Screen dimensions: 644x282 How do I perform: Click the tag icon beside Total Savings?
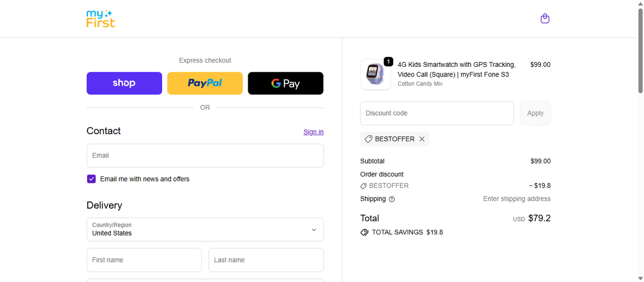365,232
